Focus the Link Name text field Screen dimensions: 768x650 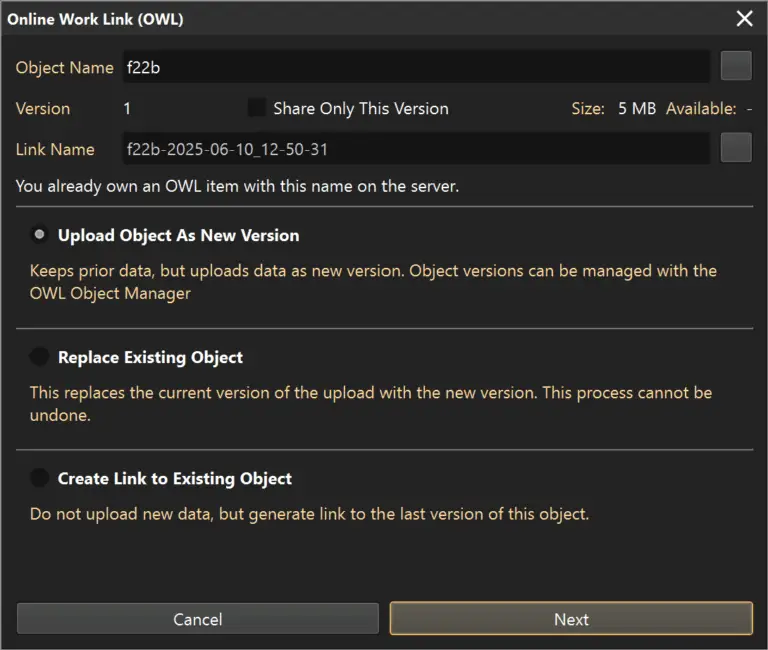tap(415, 149)
